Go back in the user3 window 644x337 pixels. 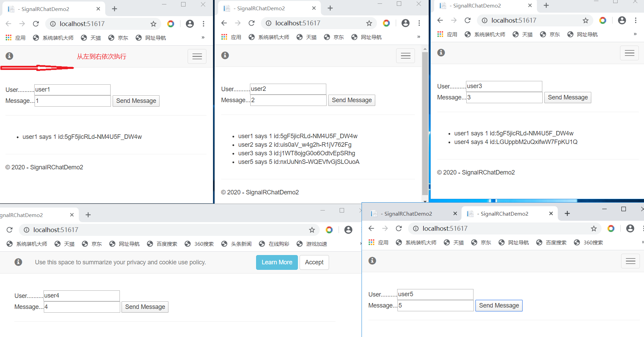[440, 20]
